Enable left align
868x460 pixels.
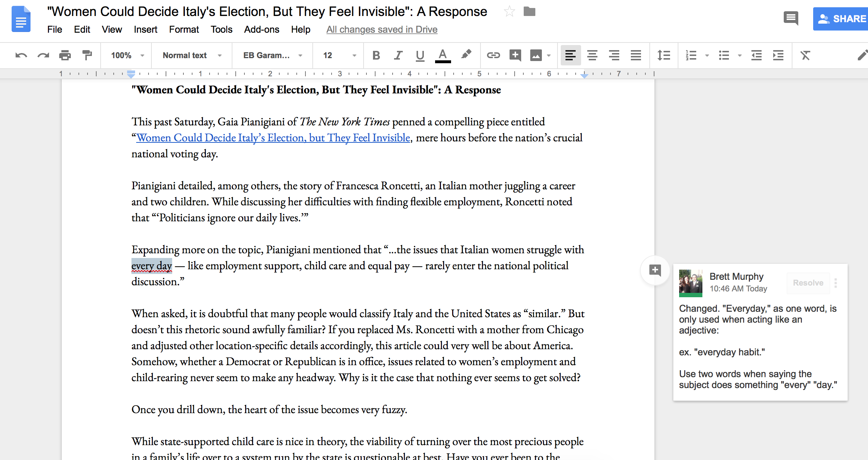(571, 55)
